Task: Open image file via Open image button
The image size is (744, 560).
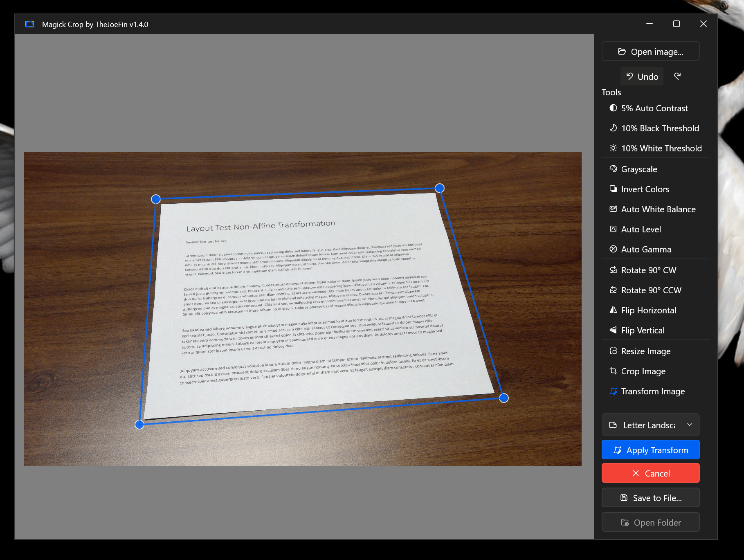Action: click(x=650, y=52)
